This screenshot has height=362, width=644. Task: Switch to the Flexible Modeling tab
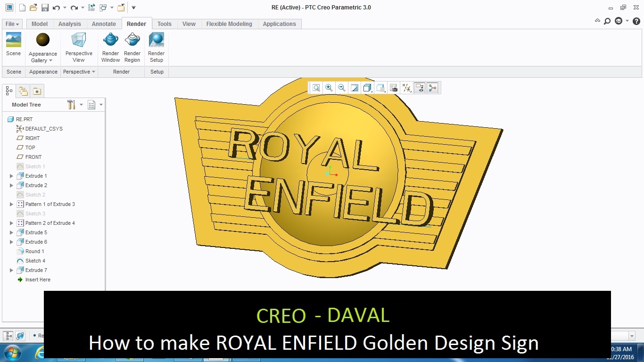[x=229, y=24]
